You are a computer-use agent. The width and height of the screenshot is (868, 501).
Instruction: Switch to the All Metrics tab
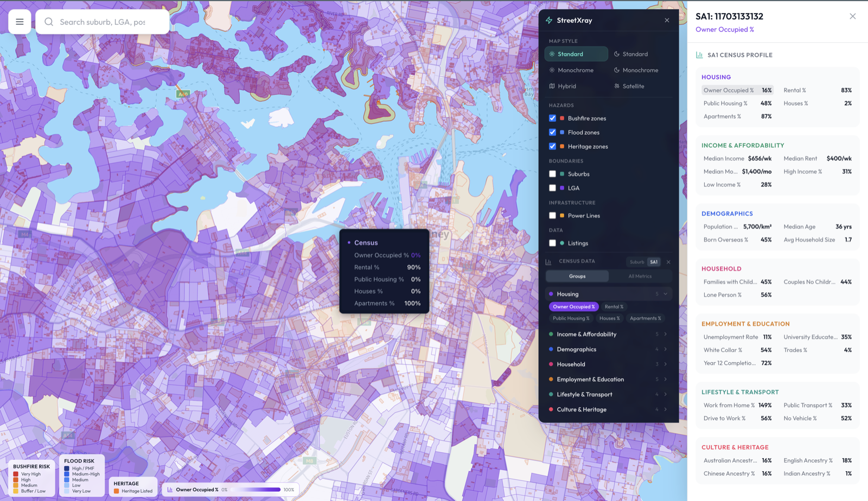point(640,276)
